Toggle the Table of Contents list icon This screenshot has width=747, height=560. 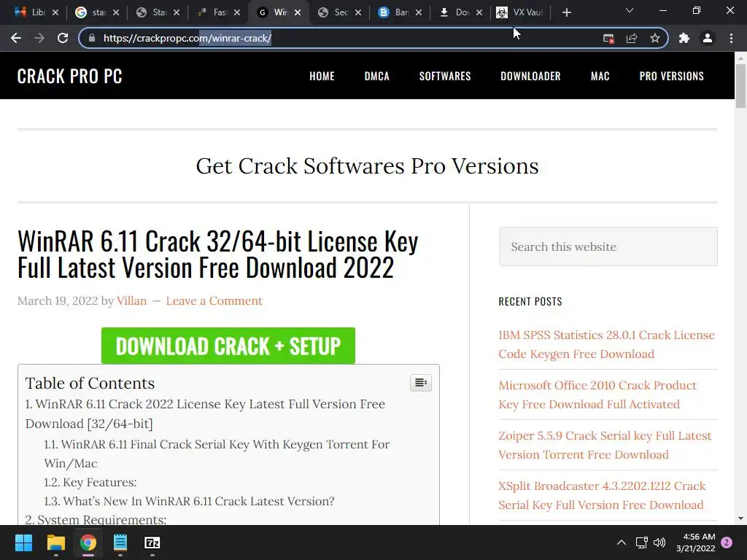point(421,383)
